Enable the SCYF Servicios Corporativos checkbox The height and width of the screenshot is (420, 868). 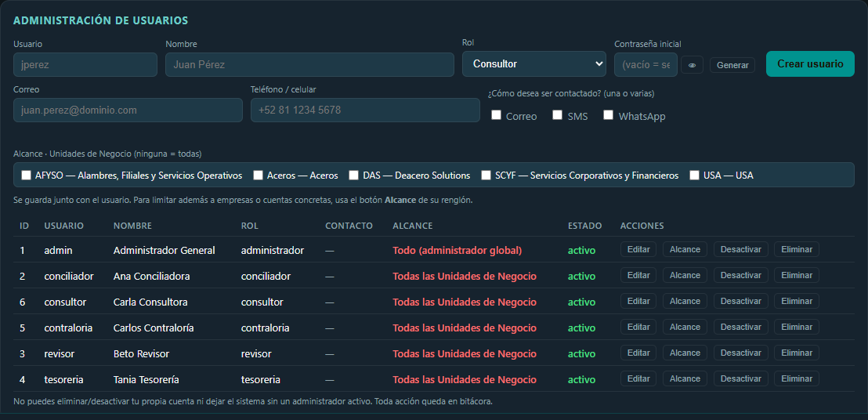pyautogui.click(x=486, y=176)
